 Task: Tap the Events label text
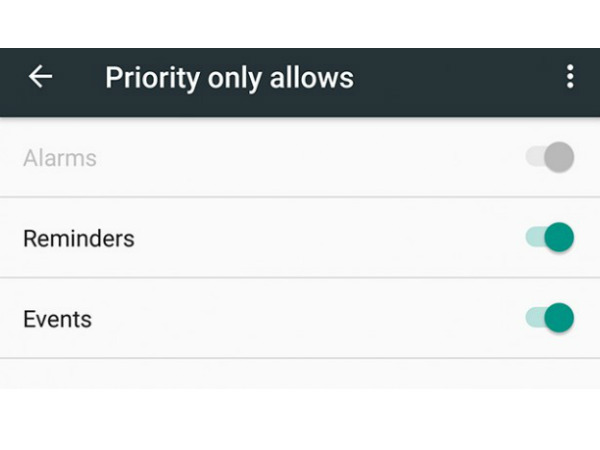(x=57, y=319)
